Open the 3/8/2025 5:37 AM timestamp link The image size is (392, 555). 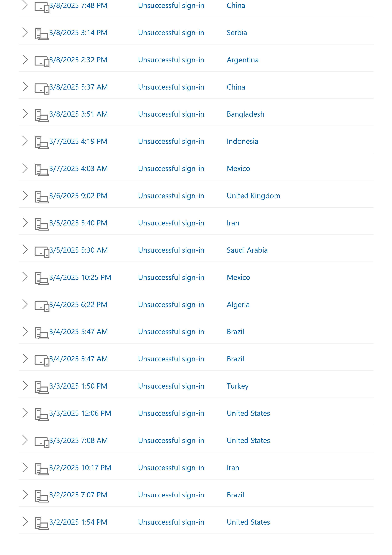(78, 87)
